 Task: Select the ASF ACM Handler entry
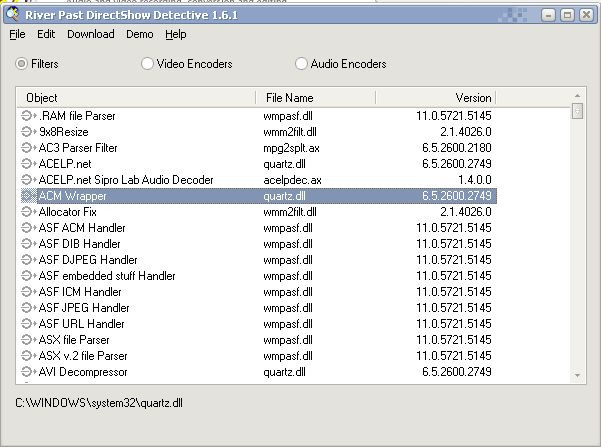[257, 228]
